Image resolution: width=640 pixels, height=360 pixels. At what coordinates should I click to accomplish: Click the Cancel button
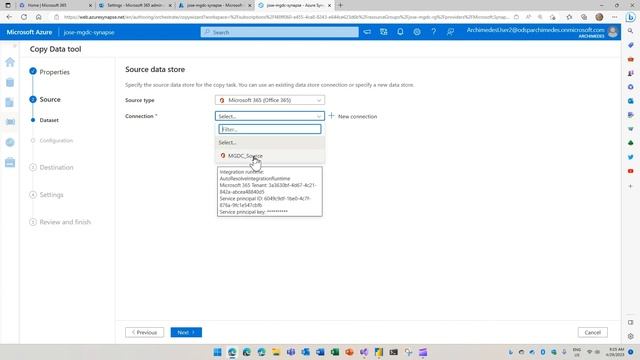[592, 332]
